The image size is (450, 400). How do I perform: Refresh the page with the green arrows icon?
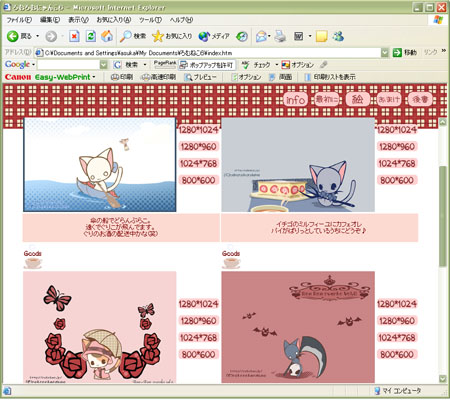click(x=90, y=36)
